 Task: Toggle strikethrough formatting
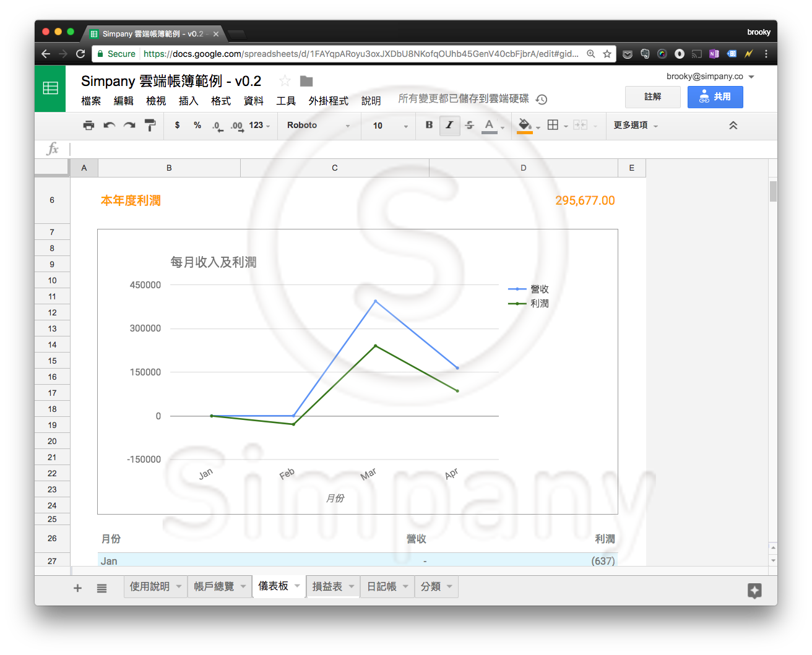[470, 125]
